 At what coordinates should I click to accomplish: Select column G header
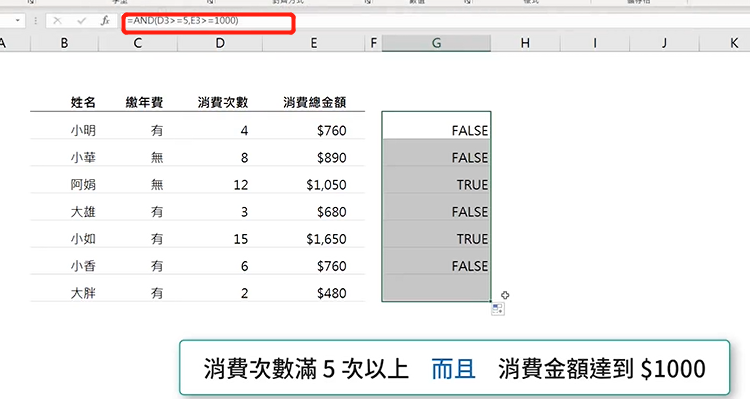point(436,44)
